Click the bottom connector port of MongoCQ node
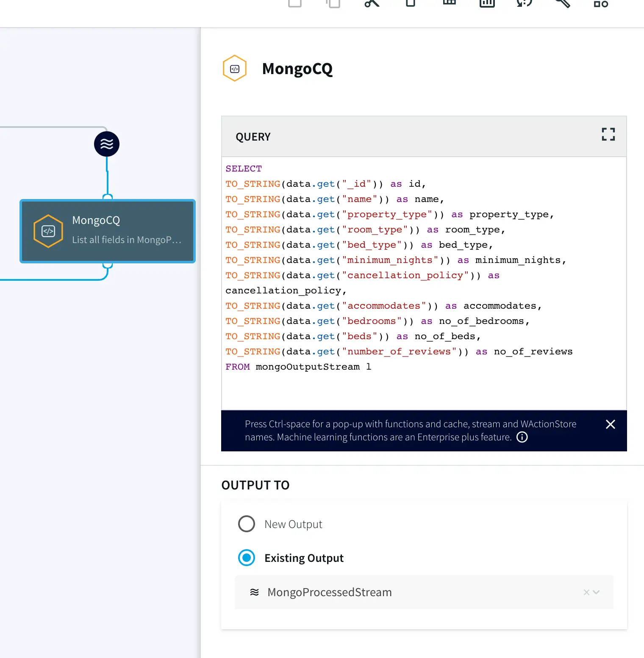The width and height of the screenshot is (644, 658). tap(108, 265)
